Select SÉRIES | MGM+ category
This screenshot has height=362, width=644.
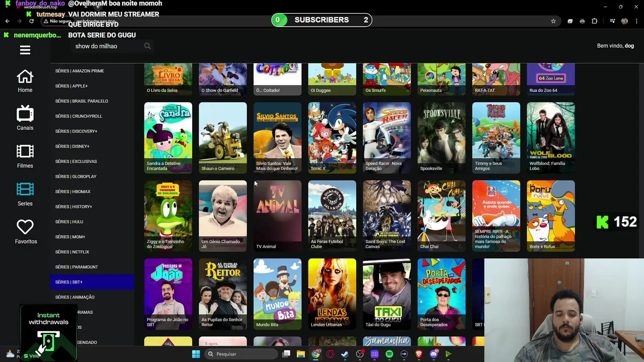(92, 237)
